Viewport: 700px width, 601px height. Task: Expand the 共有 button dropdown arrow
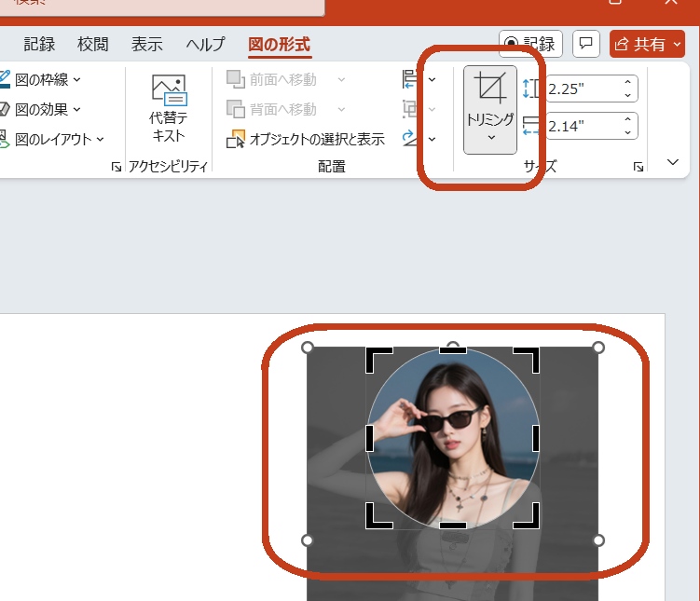point(678,44)
